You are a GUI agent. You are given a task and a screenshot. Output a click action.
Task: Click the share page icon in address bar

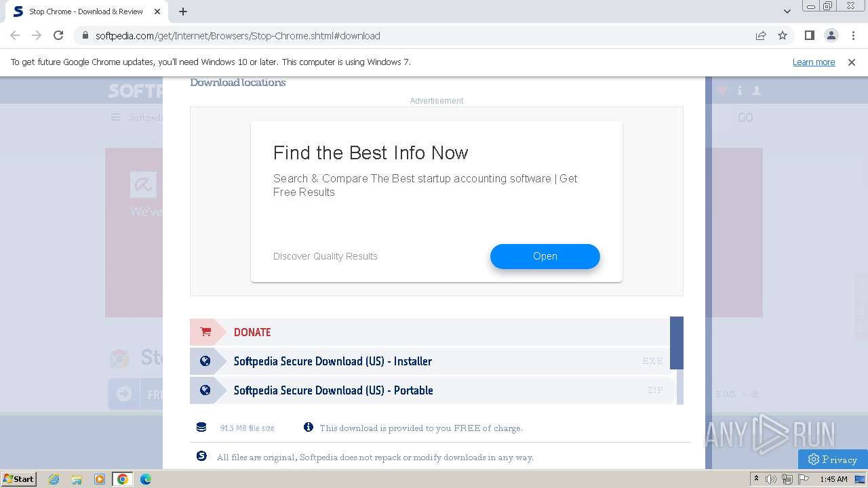point(761,35)
